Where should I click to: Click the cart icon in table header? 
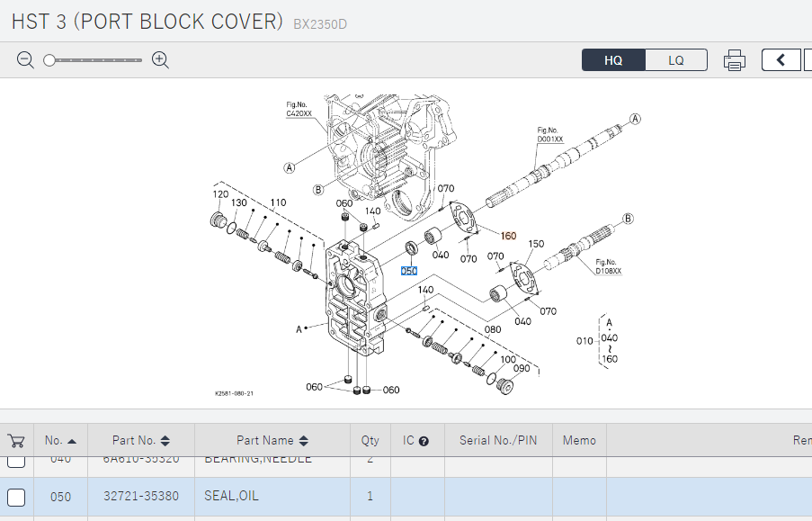pyautogui.click(x=16, y=441)
